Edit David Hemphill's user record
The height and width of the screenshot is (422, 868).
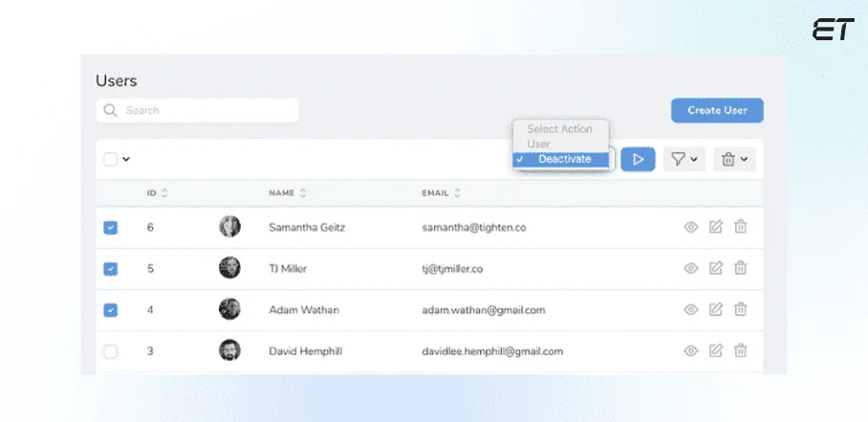tap(715, 351)
